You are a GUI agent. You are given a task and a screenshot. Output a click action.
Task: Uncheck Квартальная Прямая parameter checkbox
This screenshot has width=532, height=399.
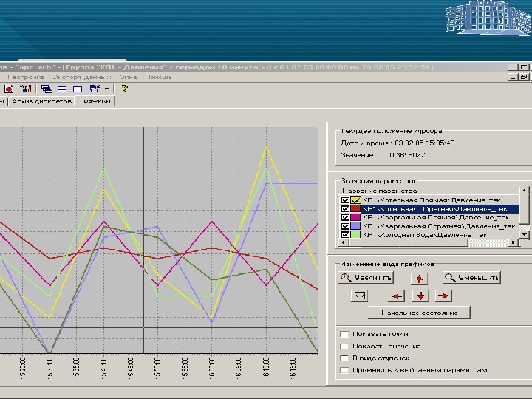345,217
